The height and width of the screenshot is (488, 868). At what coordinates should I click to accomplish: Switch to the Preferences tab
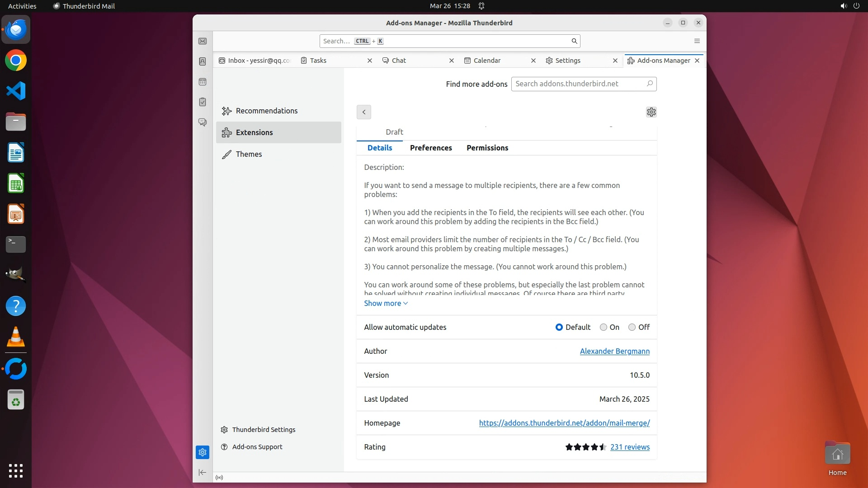(430, 148)
